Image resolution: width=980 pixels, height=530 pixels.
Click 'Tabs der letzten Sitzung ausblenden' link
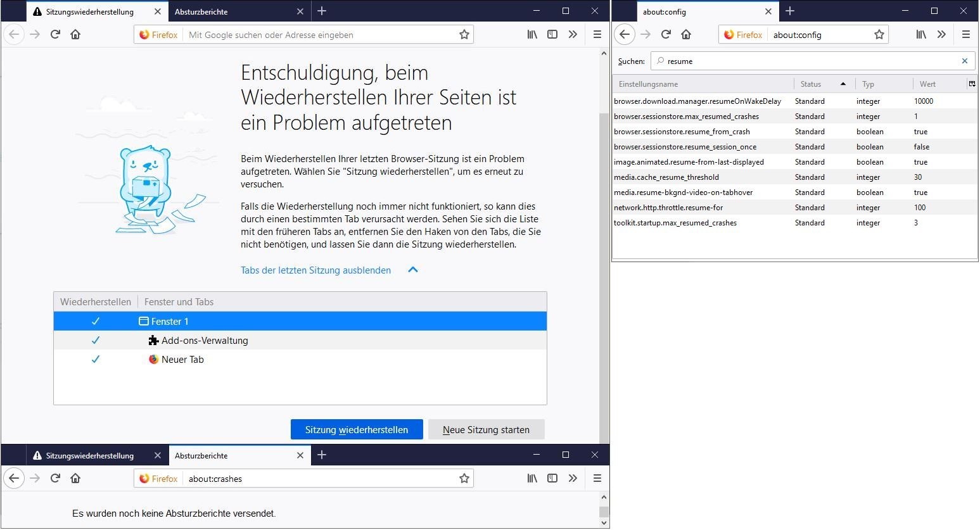(x=315, y=270)
